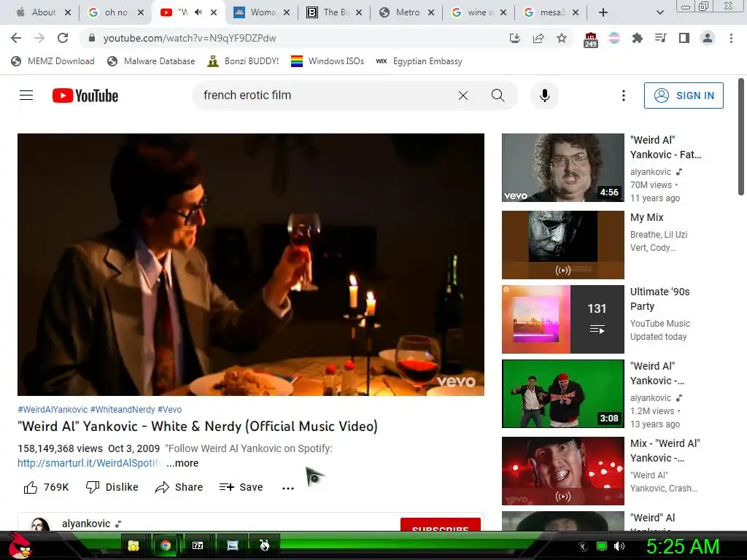Open the Ultimate '90s Party playlist thumbnail
The image size is (747, 560).
tap(562, 319)
